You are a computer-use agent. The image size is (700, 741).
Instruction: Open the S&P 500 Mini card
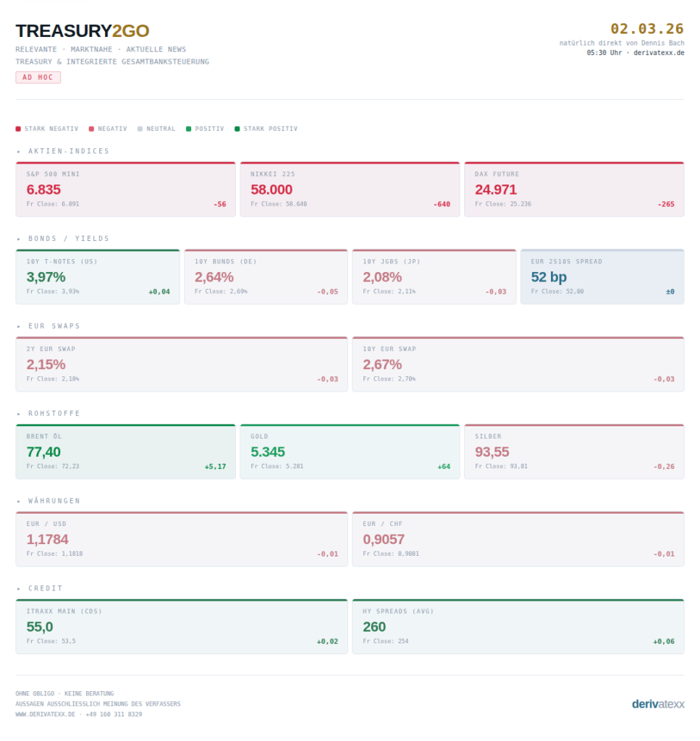click(126, 190)
